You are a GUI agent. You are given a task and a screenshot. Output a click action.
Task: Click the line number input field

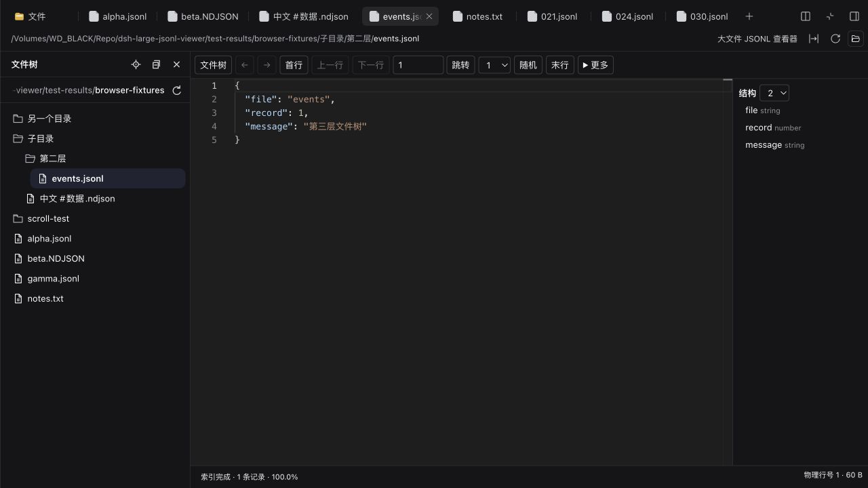[418, 65]
